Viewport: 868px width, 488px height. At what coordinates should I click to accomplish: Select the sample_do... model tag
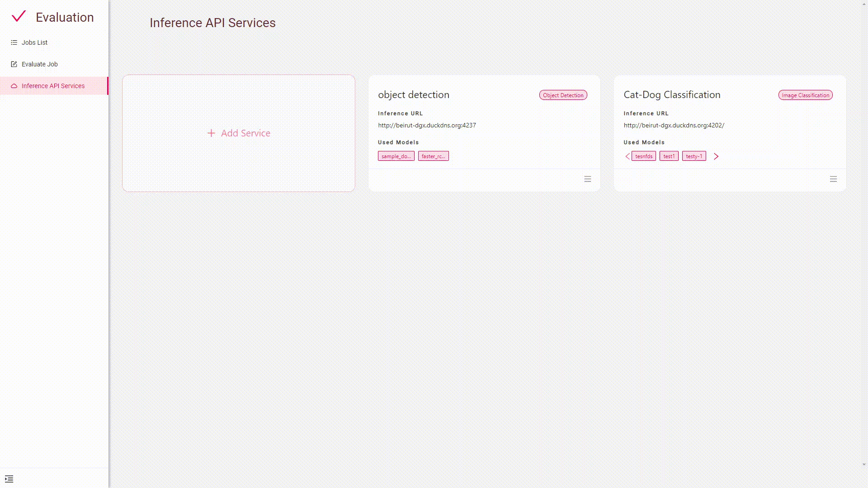click(396, 156)
